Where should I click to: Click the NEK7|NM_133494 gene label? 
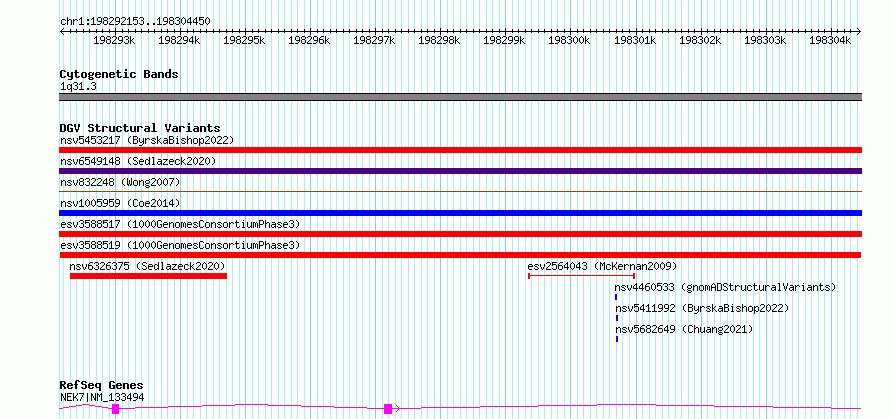102,397
